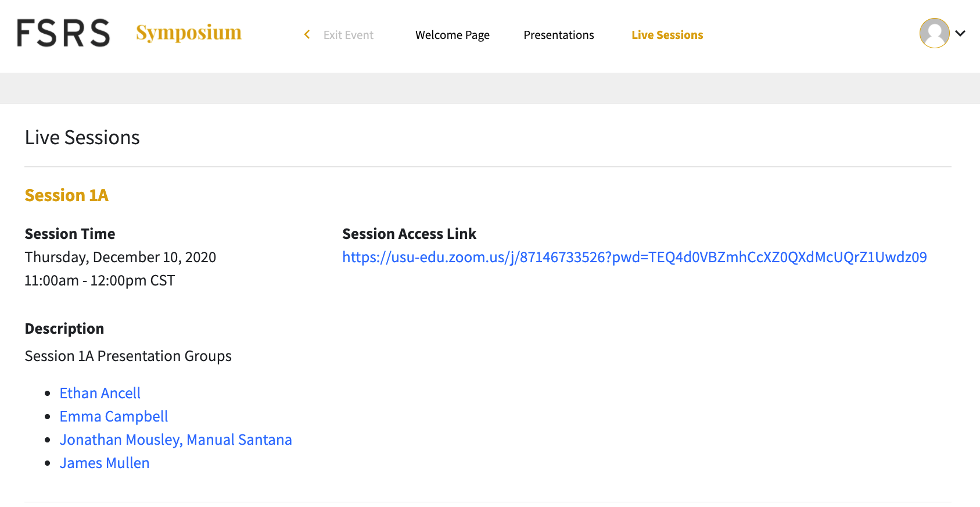Image resolution: width=980 pixels, height=507 pixels.
Task: Open Ethan Ancell's presentation link
Action: pyautogui.click(x=100, y=393)
